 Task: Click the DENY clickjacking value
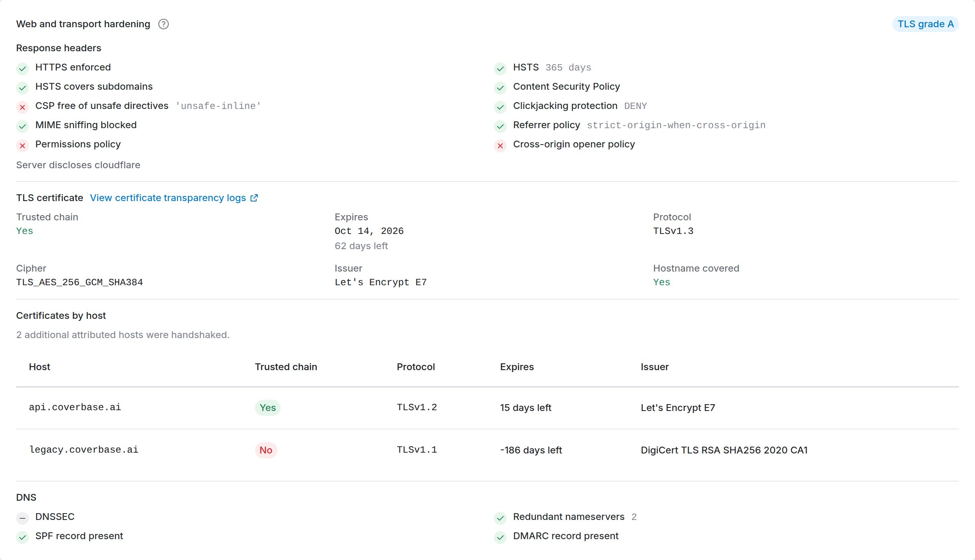coord(635,106)
